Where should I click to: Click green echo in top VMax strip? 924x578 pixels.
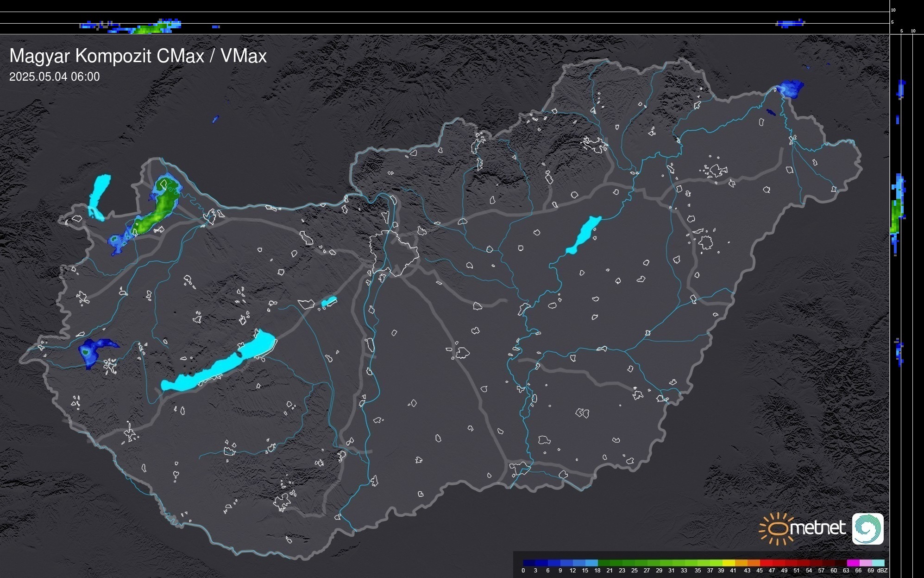pos(148,29)
